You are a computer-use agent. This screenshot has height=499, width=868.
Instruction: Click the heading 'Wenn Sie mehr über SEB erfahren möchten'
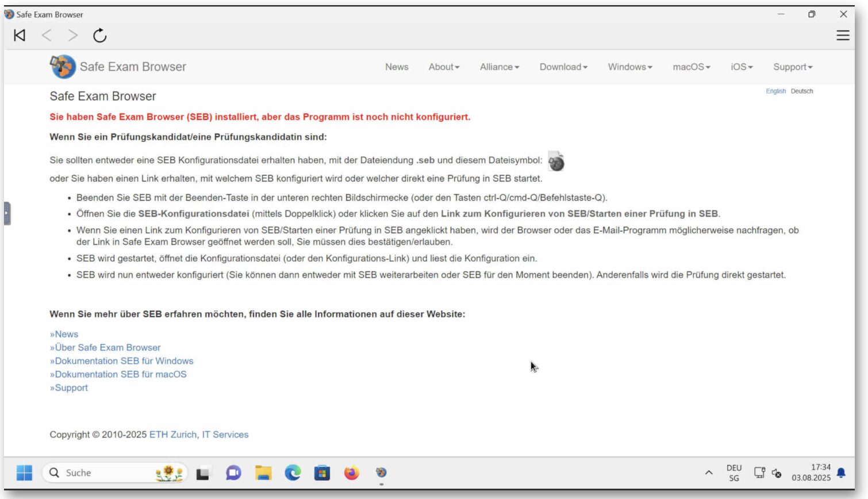(258, 314)
